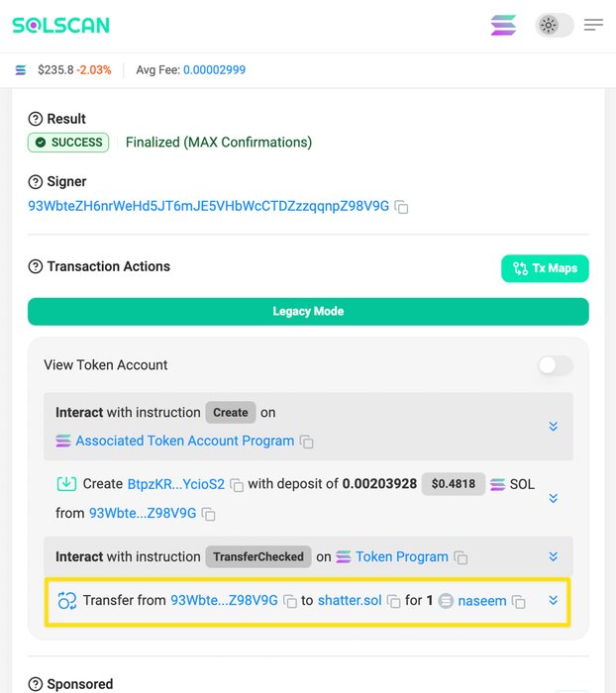Expand the Transfer to shatter.sol row

(x=554, y=600)
